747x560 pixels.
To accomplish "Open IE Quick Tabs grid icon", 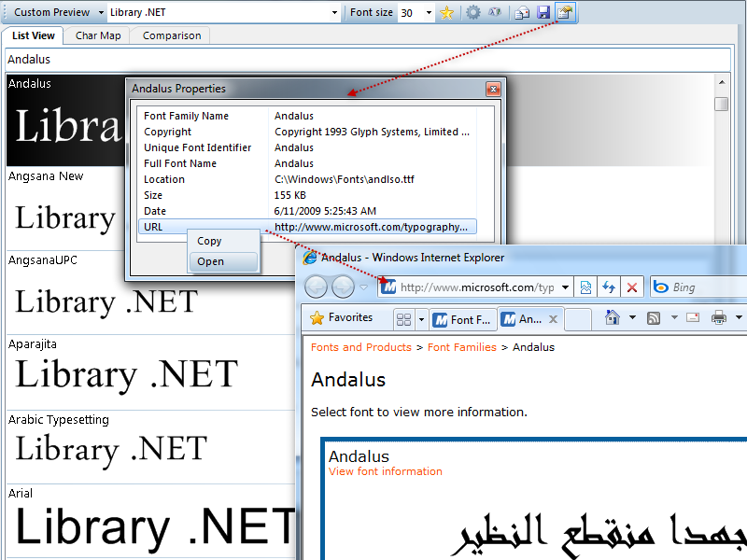I will pyautogui.click(x=403, y=319).
